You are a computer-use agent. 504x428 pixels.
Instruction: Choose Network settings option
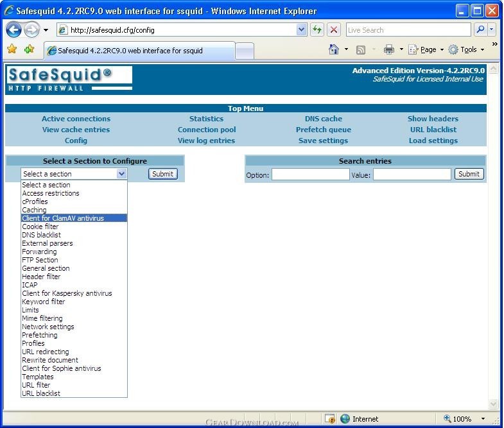pos(74,327)
